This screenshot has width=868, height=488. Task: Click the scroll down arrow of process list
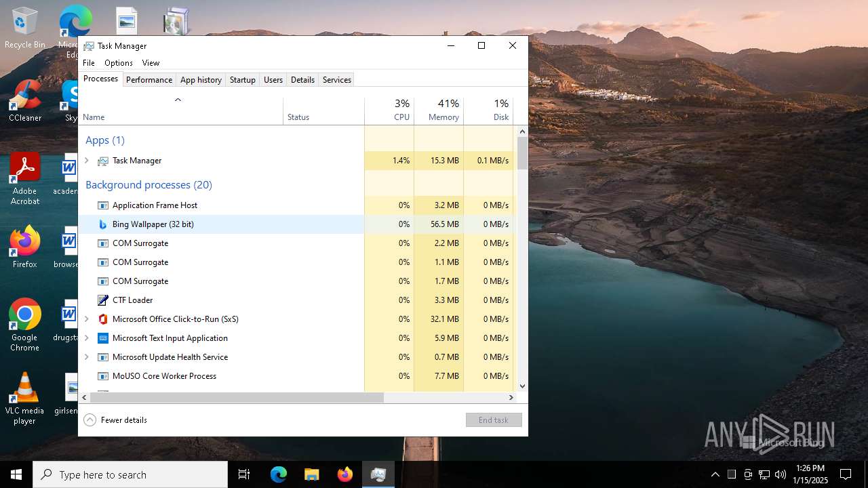pos(522,386)
